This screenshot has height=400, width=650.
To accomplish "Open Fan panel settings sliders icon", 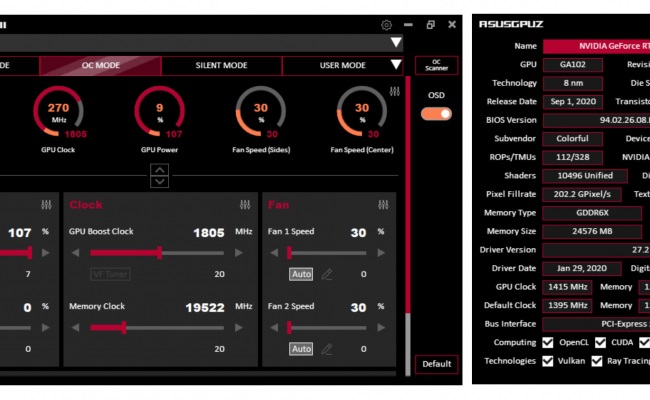I will click(x=383, y=204).
